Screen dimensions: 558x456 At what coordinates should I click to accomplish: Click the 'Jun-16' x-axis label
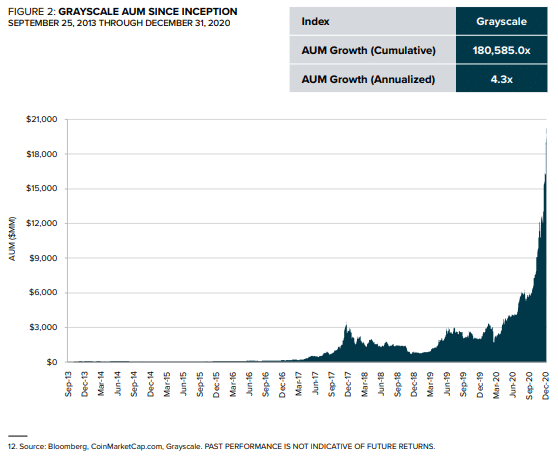pyautogui.click(x=249, y=384)
